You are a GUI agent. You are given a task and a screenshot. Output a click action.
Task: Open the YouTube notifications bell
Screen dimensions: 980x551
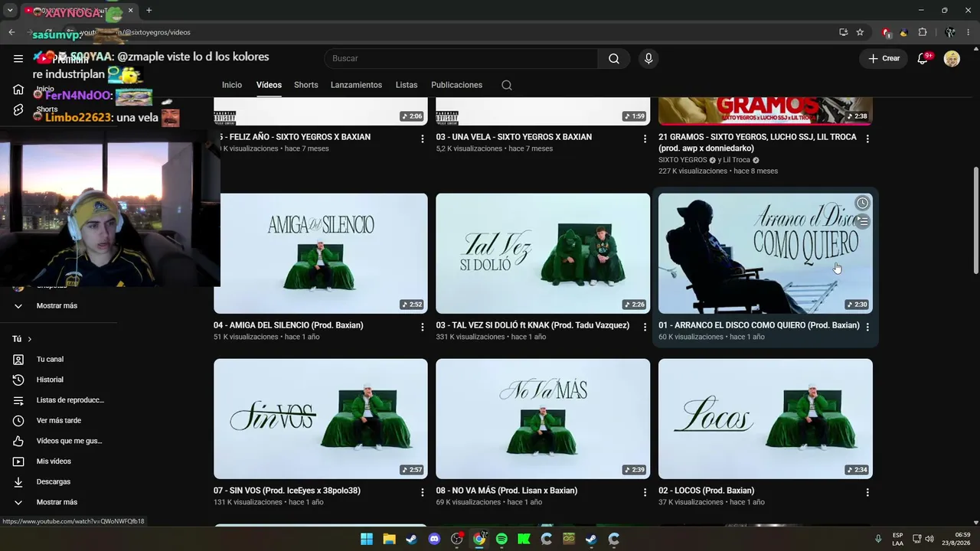pos(923,59)
